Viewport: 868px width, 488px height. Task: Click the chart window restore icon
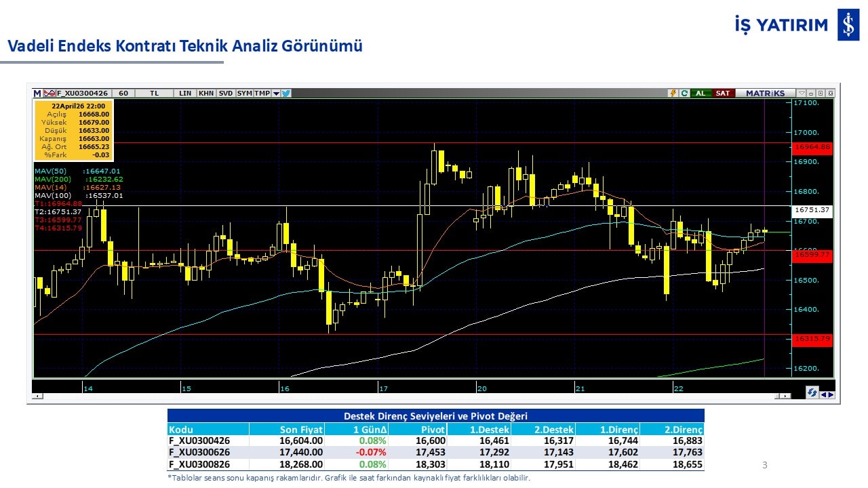[x=821, y=94]
